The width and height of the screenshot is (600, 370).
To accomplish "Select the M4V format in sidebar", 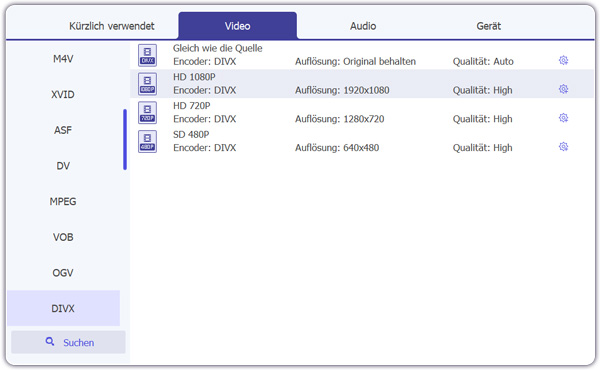I will pos(63,59).
